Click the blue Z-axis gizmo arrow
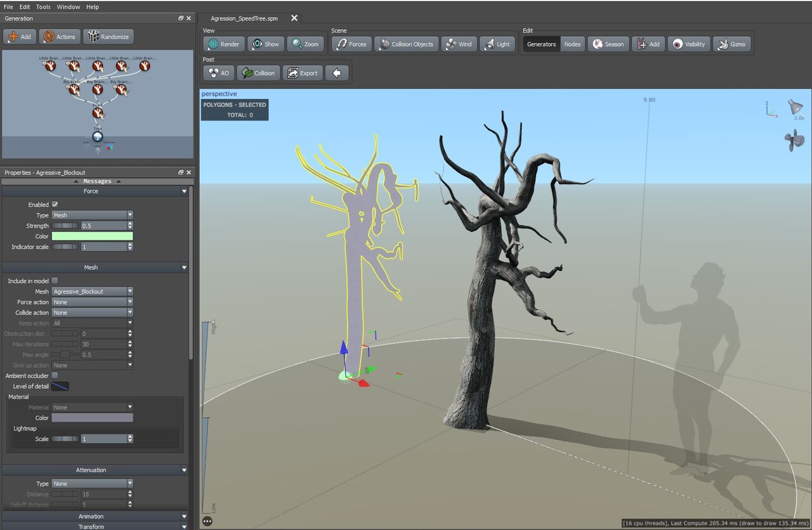Image resolution: width=812 pixels, height=530 pixels. pos(343,347)
